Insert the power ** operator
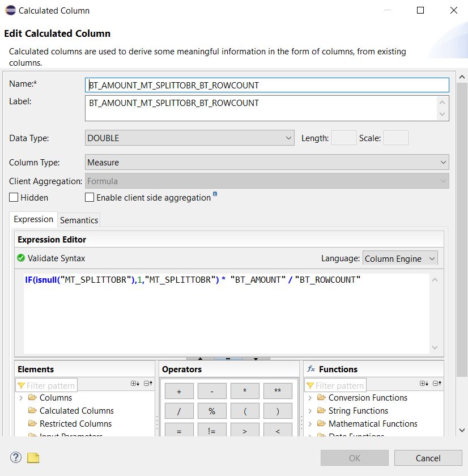Screen dimensions: 468x476 click(278, 391)
